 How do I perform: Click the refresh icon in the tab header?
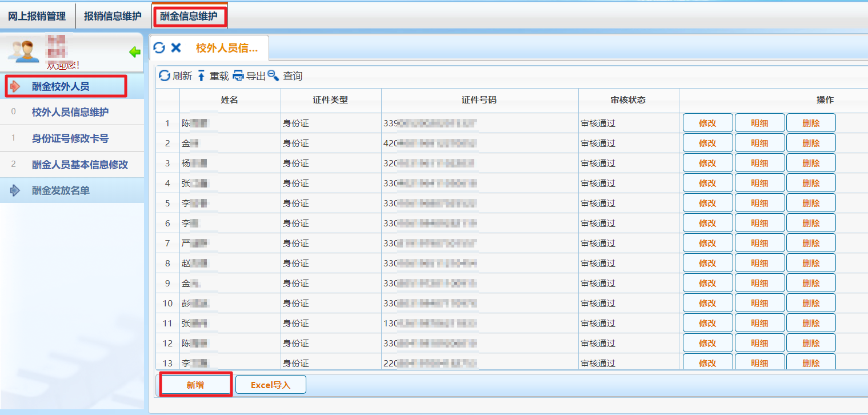159,48
